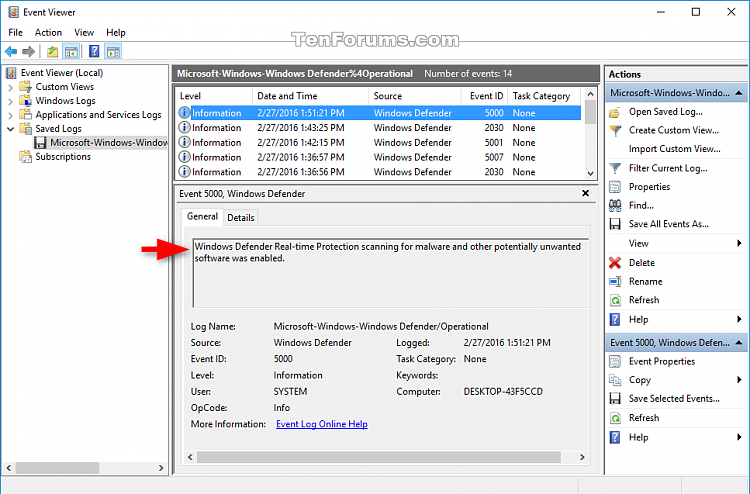This screenshot has height=494, width=750.
Task: Click the blue Help toolbar icon
Action: pyautogui.click(x=94, y=51)
